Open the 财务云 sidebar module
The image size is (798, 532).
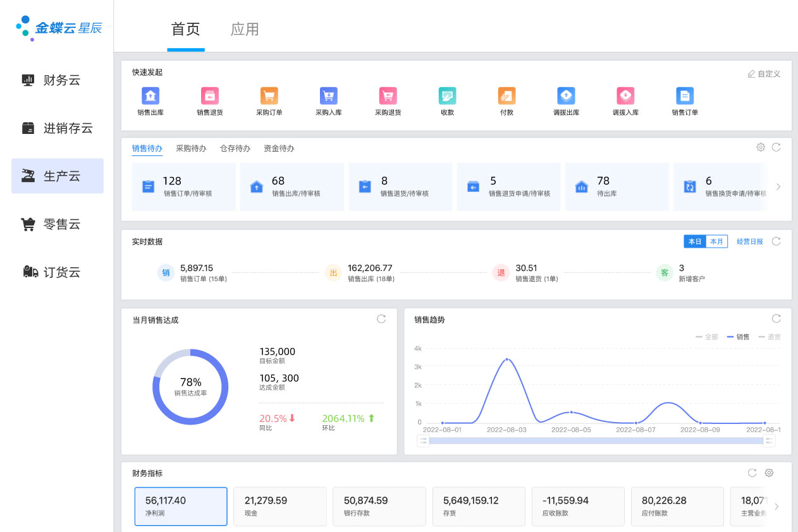pyautogui.click(x=58, y=80)
